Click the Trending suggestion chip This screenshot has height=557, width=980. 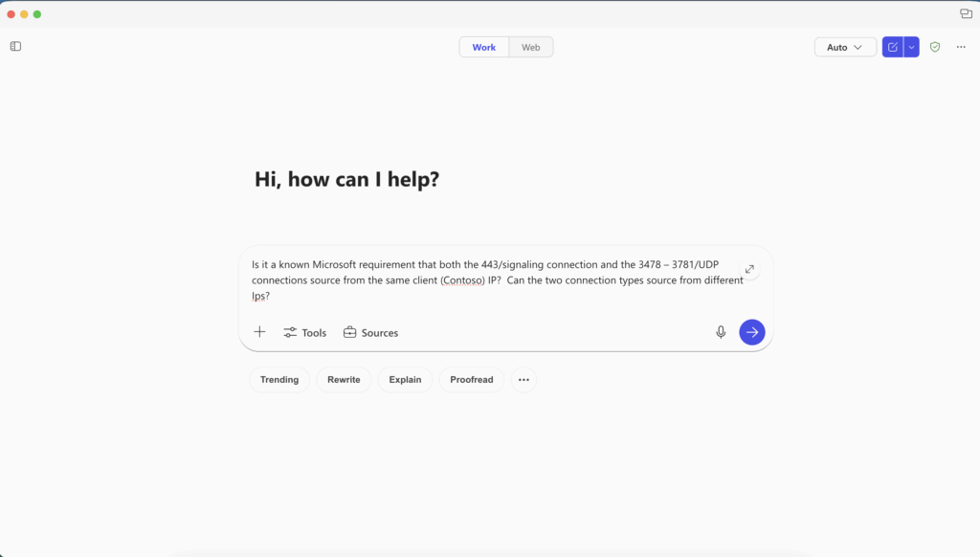(x=279, y=380)
